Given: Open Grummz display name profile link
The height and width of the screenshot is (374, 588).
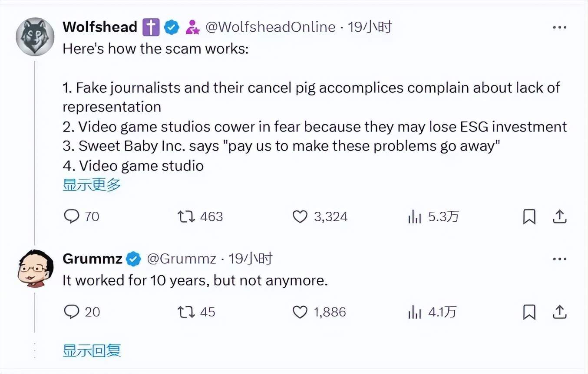Looking at the screenshot, I should point(92,259).
